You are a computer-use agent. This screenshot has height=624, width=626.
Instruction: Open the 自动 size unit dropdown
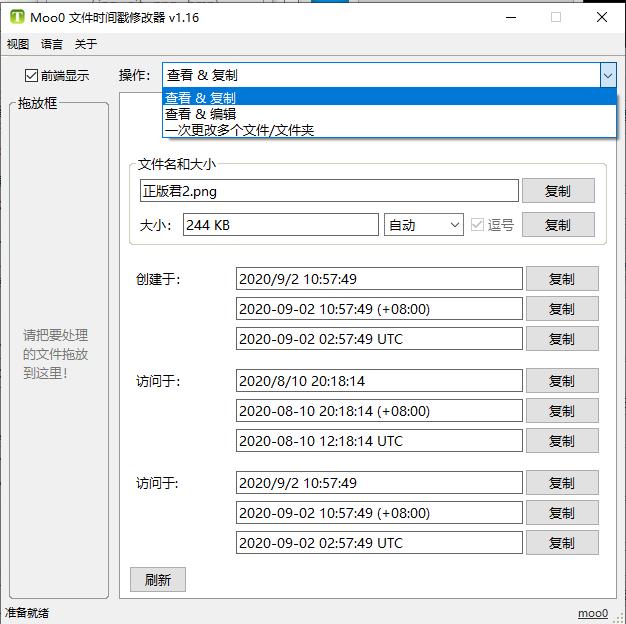(x=424, y=225)
